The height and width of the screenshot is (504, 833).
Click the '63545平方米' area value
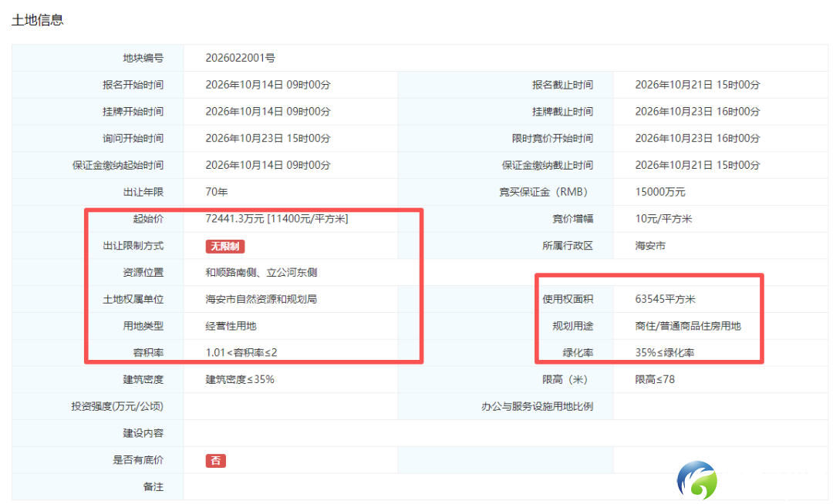tap(665, 300)
